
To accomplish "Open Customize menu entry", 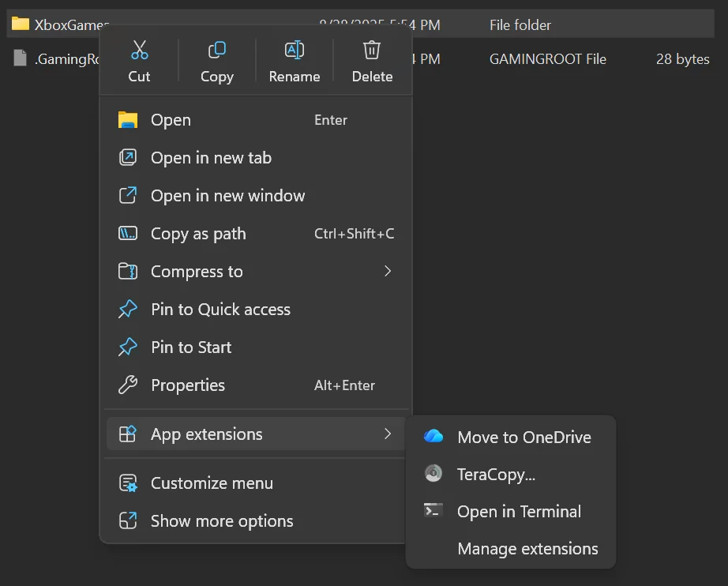I will point(256,483).
